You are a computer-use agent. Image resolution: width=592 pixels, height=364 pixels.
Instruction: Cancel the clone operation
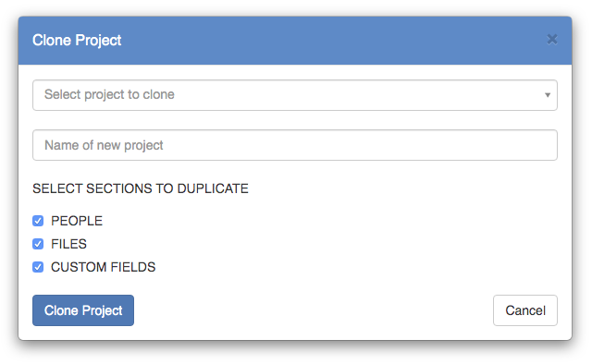pyautogui.click(x=525, y=310)
